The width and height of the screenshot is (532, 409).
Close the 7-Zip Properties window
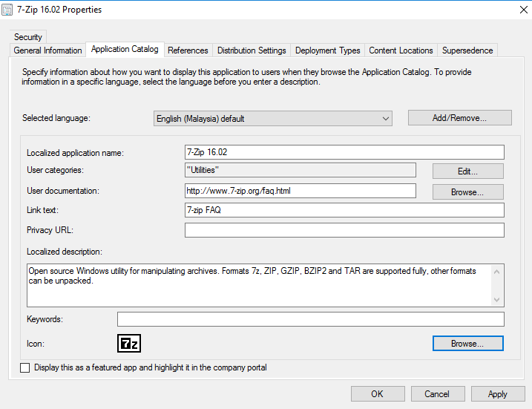pos(524,10)
